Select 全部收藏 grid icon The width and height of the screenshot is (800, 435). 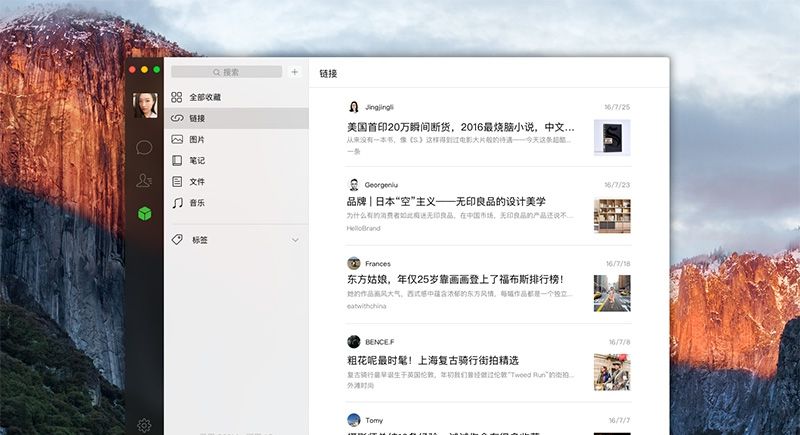(x=177, y=97)
